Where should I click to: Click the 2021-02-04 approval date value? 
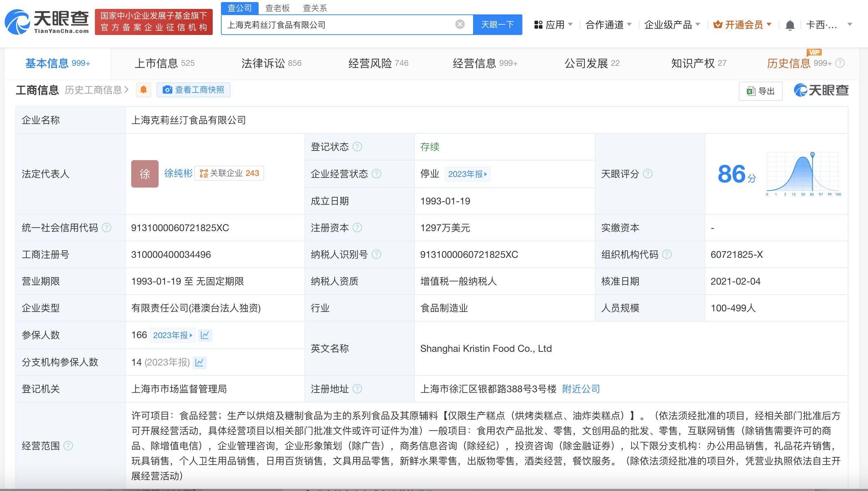(x=735, y=281)
